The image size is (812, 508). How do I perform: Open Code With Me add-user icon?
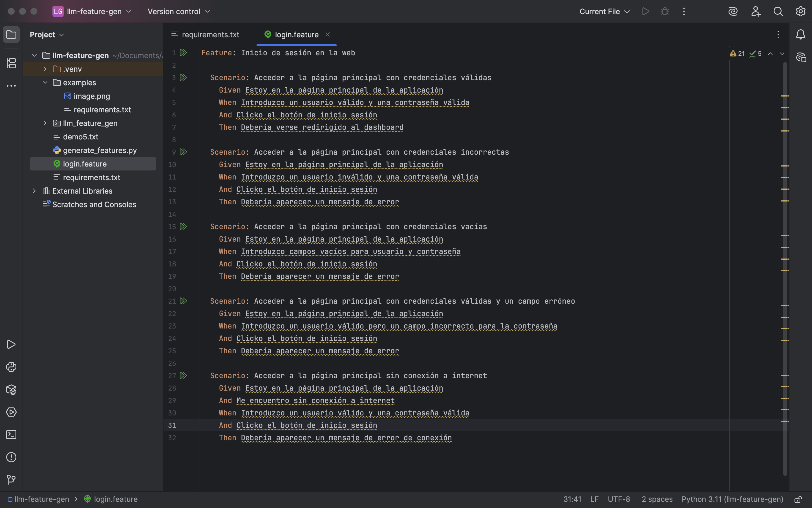click(756, 11)
